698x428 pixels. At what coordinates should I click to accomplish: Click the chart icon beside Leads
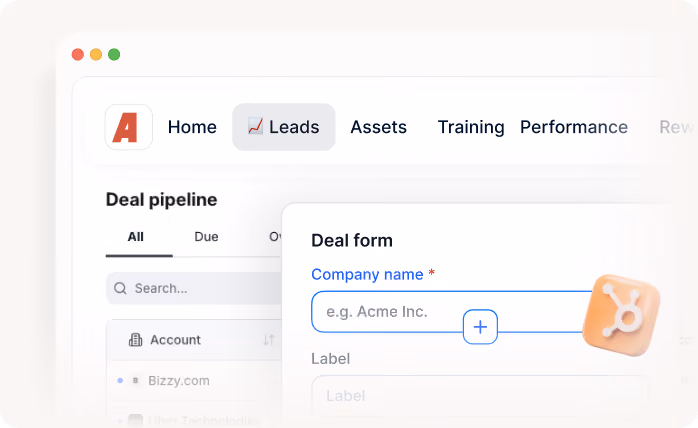[x=256, y=126]
